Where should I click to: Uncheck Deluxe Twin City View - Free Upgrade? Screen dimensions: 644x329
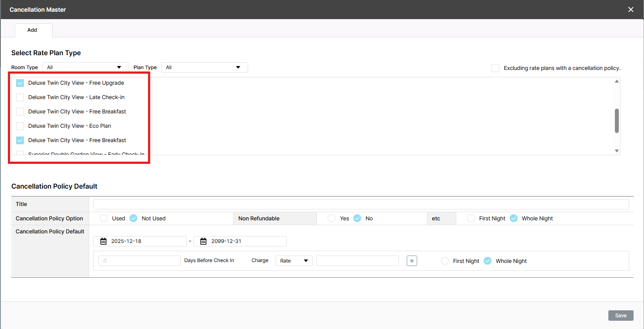pyautogui.click(x=20, y=83)
